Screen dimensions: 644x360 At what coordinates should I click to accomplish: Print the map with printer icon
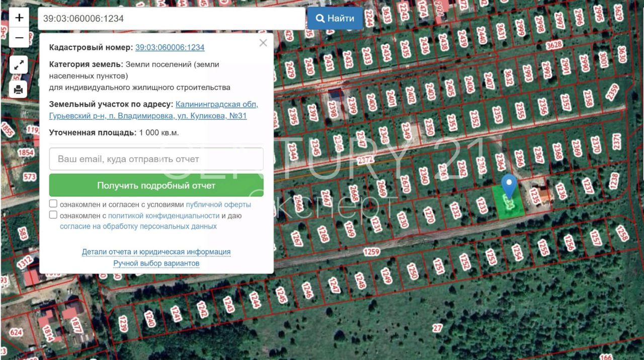tap(19, 90)
